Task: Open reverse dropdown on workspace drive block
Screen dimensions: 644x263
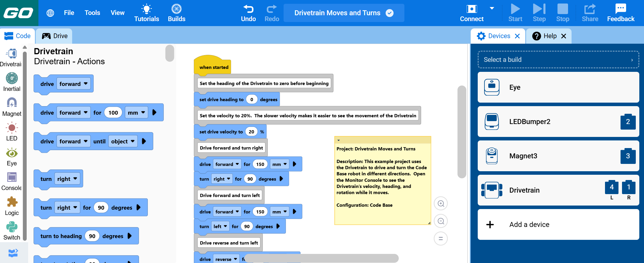Action: (226, 259)
